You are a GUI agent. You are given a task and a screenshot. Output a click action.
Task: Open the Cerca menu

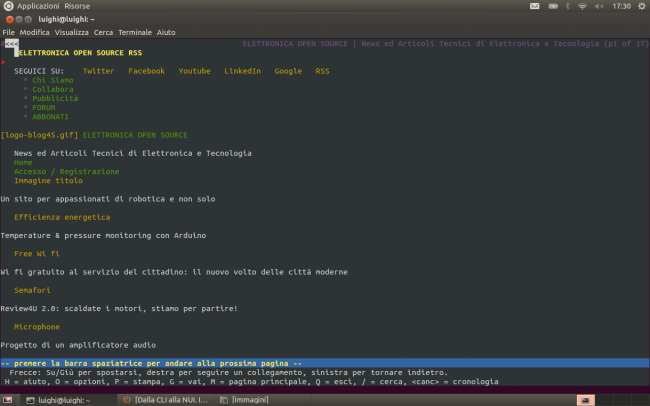pyautogui.click(x=103, y=32)
